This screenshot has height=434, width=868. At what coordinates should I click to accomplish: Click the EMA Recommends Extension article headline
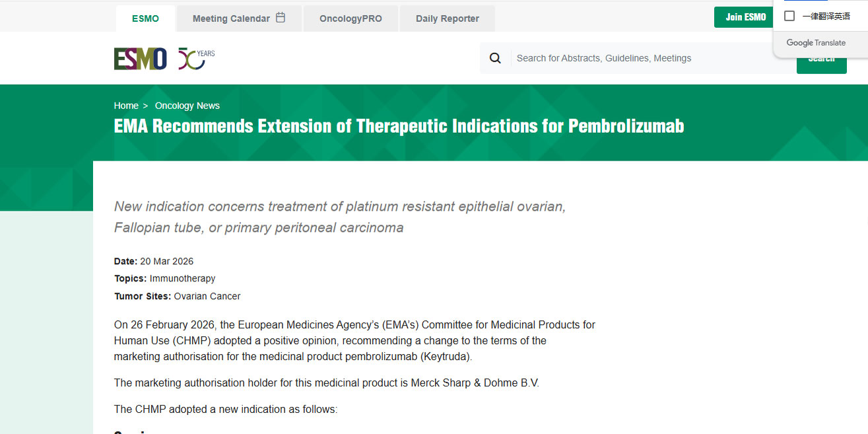click(399, 126)
